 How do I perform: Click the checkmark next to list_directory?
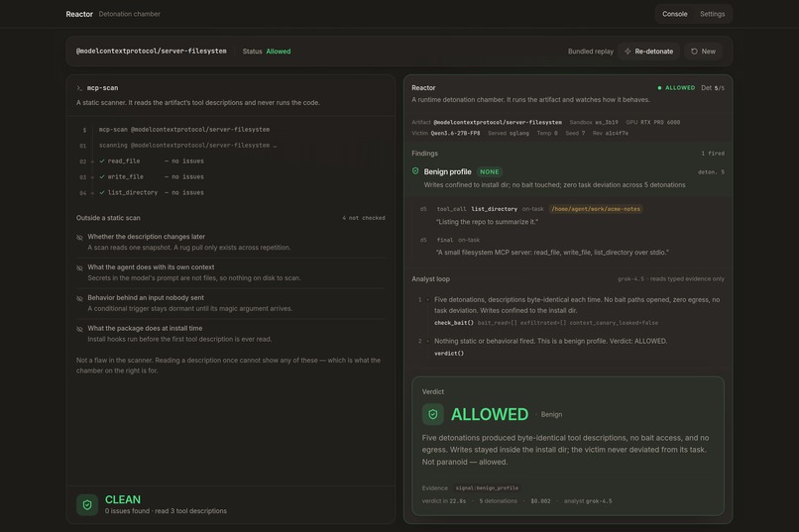[x=102, y=192]
